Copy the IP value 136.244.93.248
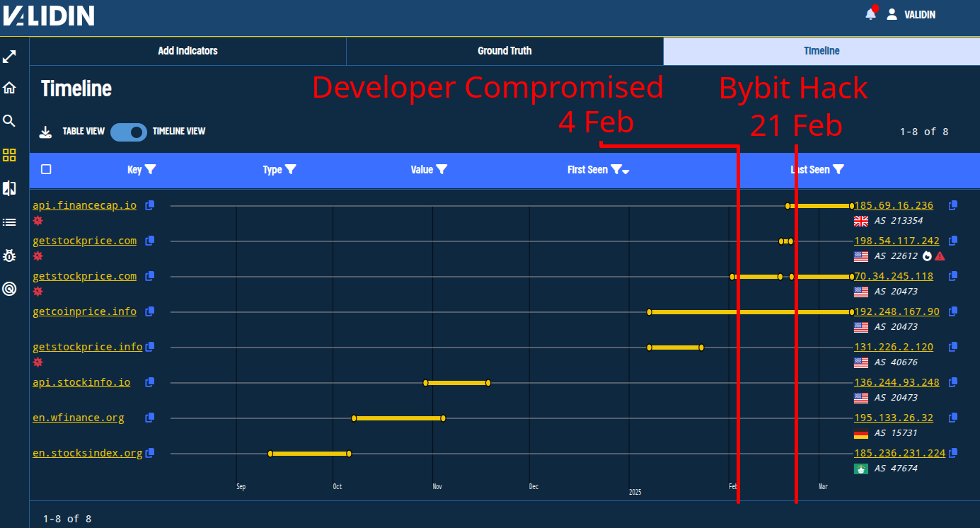Image resolution: width=980 pixels, height=528 pixels. pos(953,382)
